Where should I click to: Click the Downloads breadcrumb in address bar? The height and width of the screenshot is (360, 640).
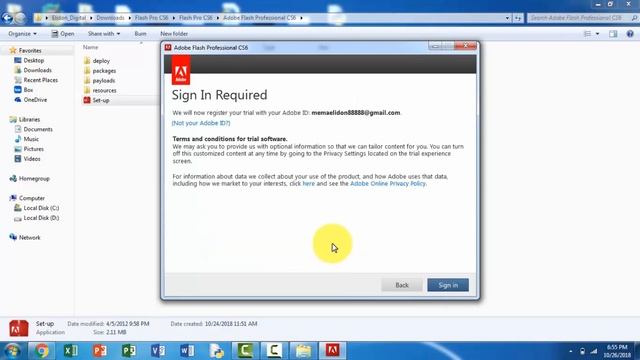(110, 18)
